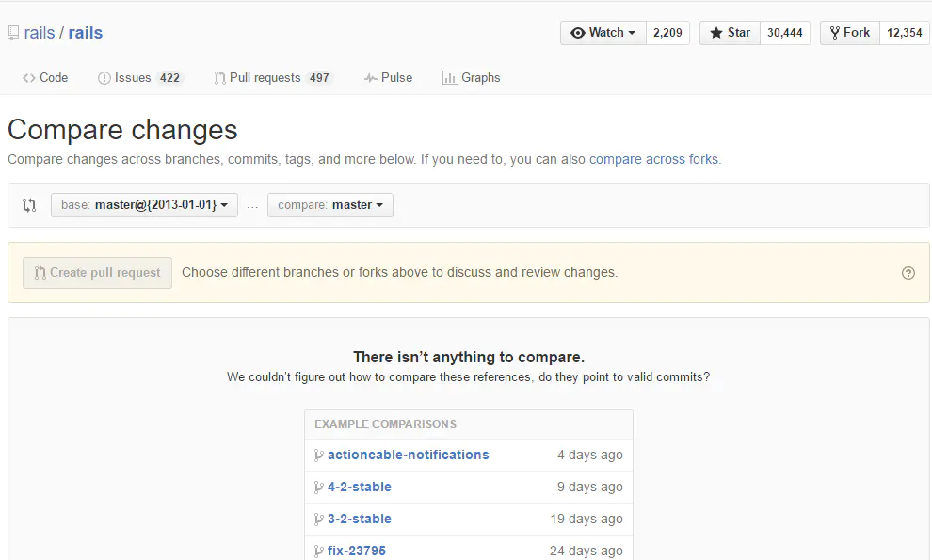Expand the compare master dropdown

(330, 205)
